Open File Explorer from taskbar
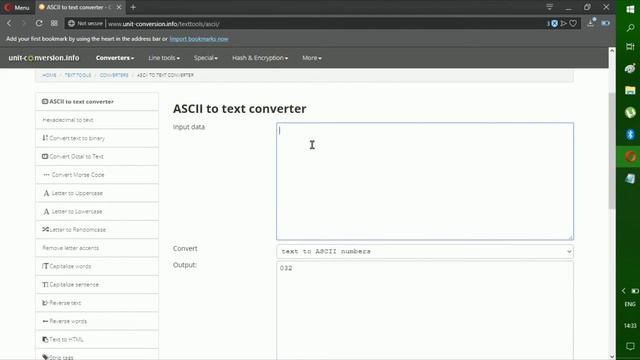Viewport: 640px width, 360px height. [x=630, y=90]
